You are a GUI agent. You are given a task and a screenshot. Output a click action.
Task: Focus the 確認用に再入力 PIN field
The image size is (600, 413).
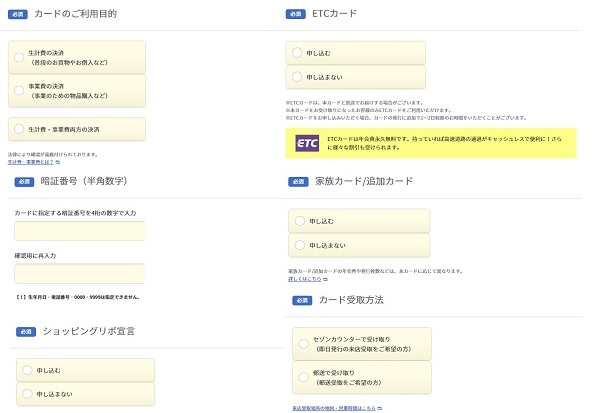[x=79, y=273]
